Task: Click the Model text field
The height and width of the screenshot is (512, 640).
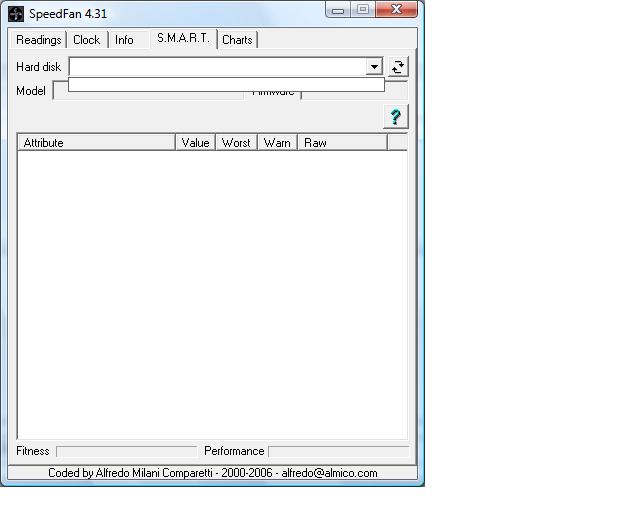Action: 148,91
